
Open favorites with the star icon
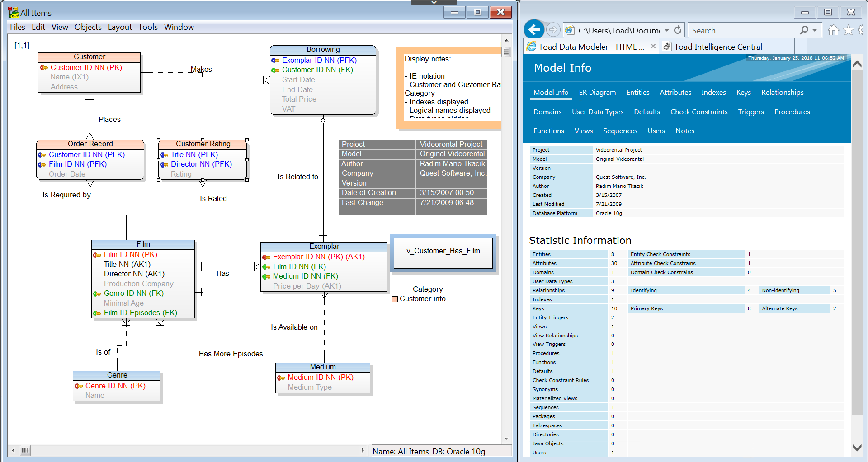[849, 30]
